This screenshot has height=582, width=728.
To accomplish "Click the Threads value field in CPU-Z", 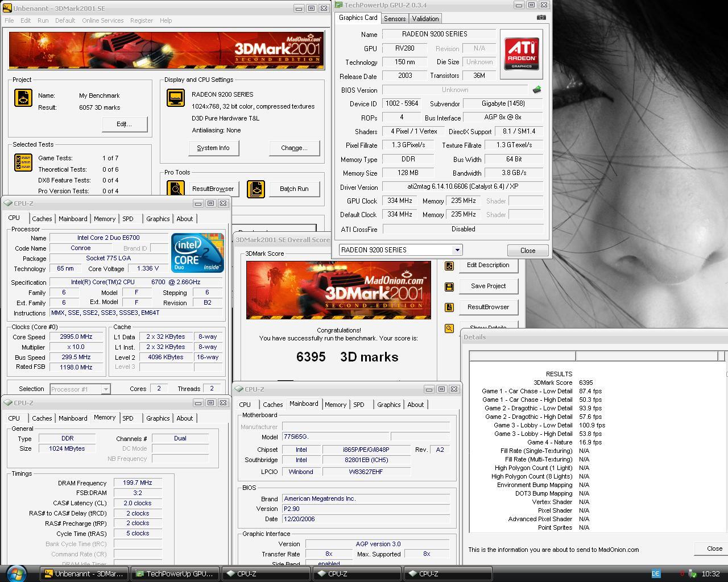I will click(x=212, y=389).
